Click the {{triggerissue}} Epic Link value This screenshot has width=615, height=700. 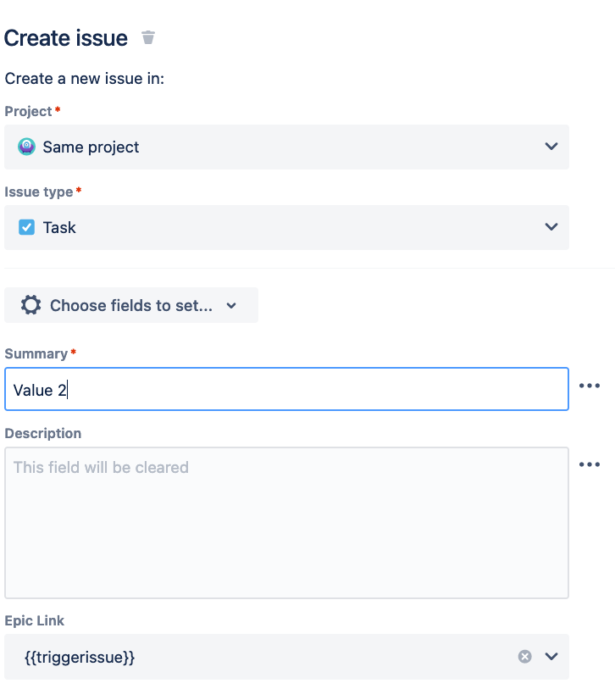click(80, 656)
